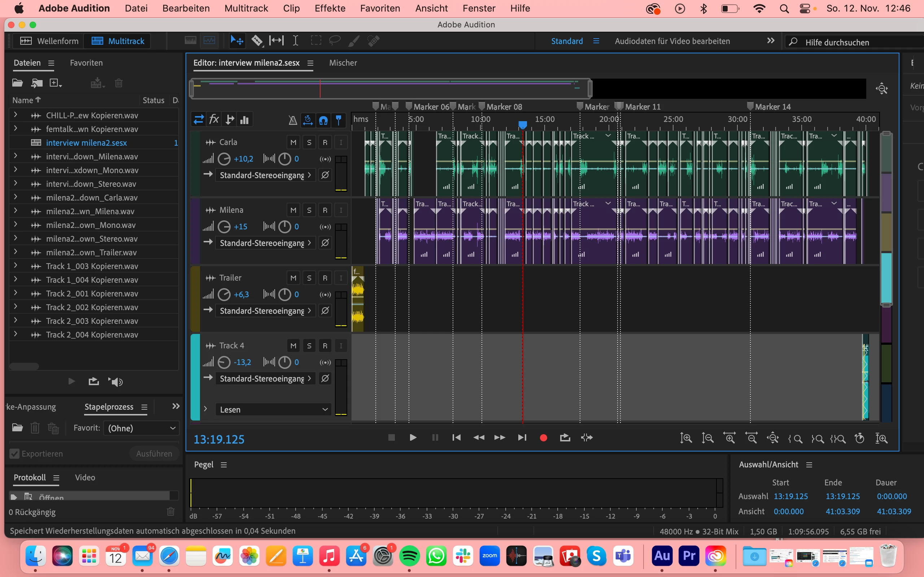Click the open file folder icon in Dateien
The width and height of the screenshot is (924, 577).
click(x=18, y=83)
